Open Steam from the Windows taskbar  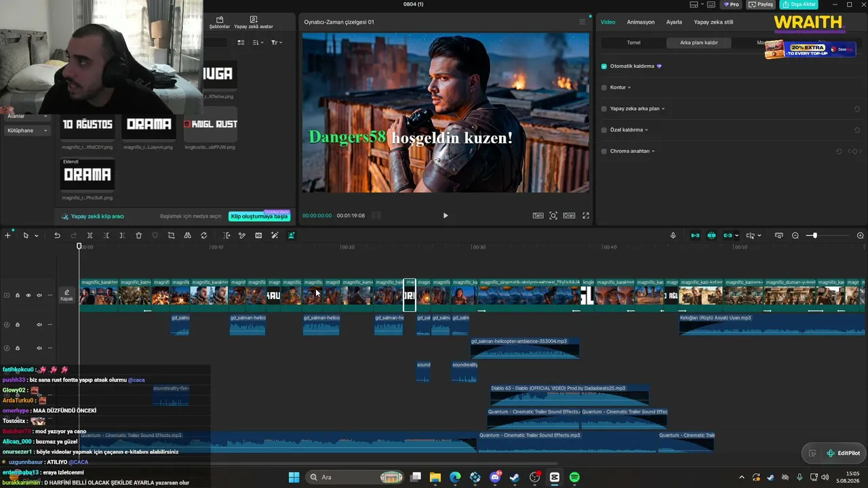pos(515,477)
